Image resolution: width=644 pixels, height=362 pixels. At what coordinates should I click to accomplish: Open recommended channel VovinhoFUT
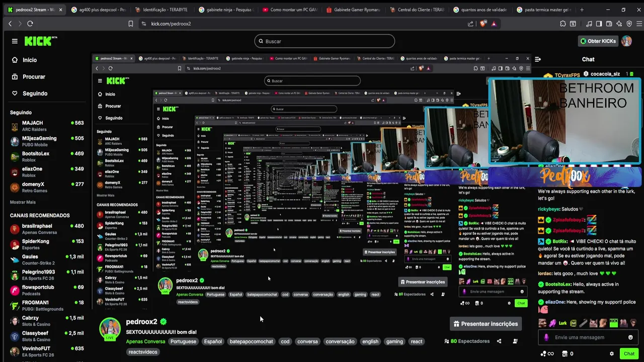(47, 351)
